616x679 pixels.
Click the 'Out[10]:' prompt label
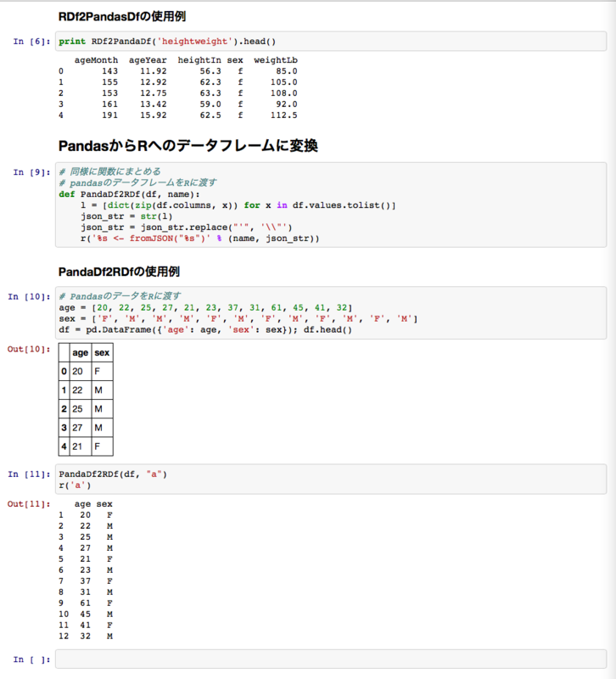[x=29, y=349]
